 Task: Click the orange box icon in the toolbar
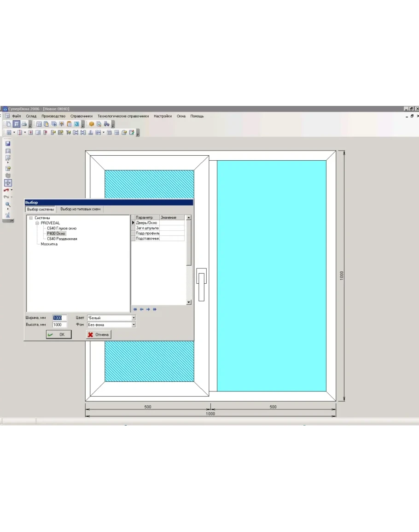click(92, 124)
